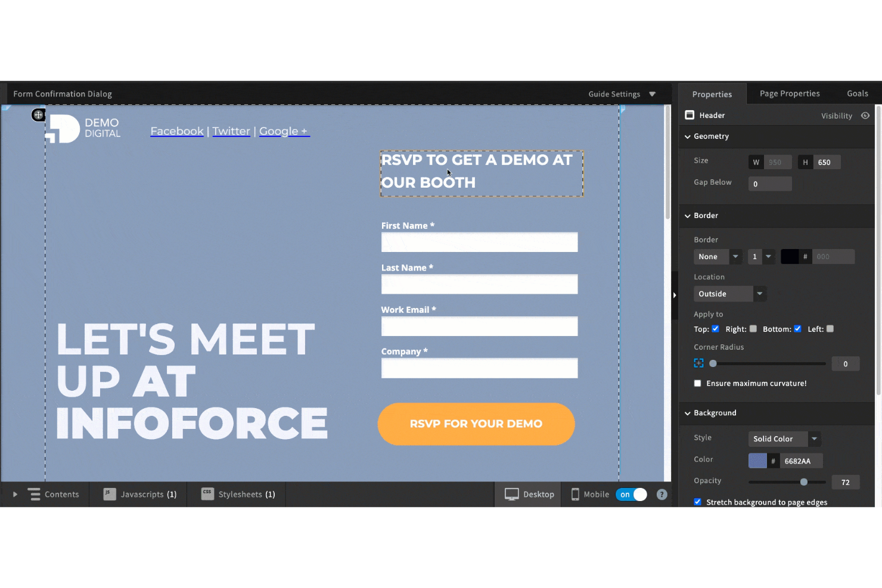882x588 pixels.
Task: Click the Facebook link in the header
Action: tap(177, 131)
